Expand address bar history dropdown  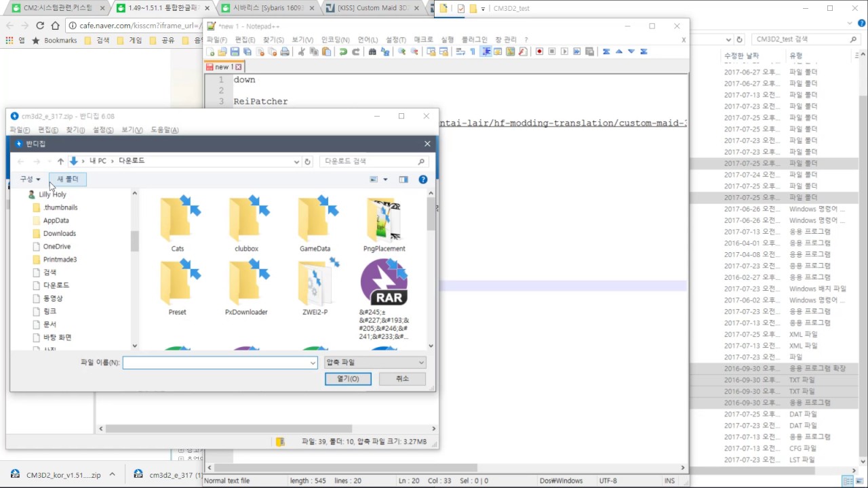296,161
